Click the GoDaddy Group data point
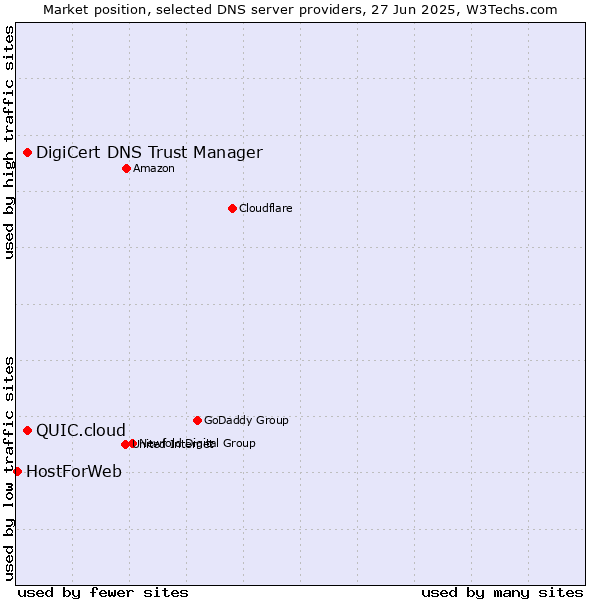 [197, 421]
